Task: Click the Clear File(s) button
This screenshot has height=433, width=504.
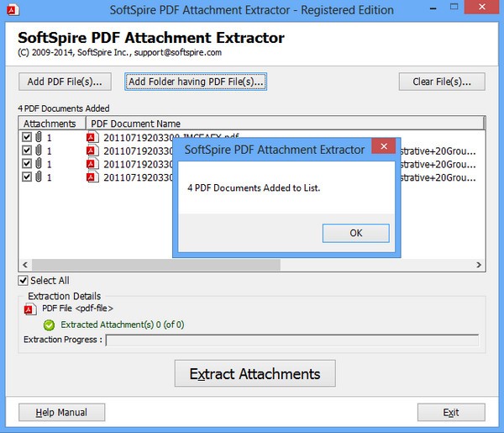Action: (x=442, y=82)
